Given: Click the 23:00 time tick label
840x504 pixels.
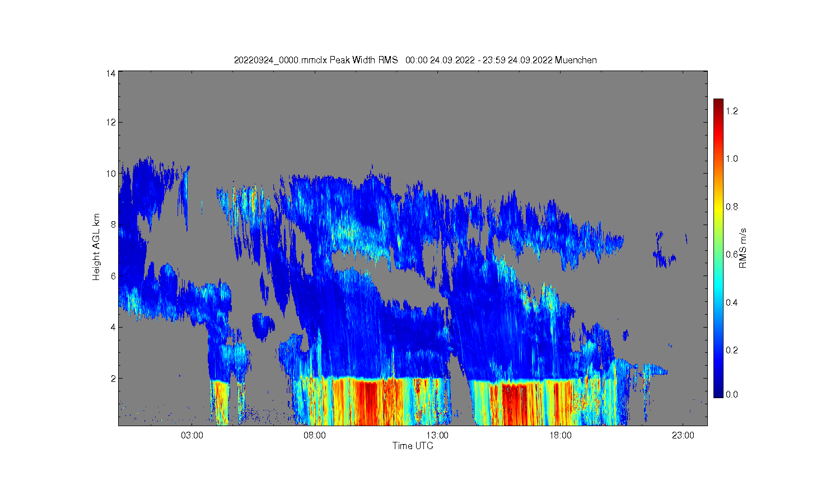Looking at the screenshot, I should (x=683, y=436).
